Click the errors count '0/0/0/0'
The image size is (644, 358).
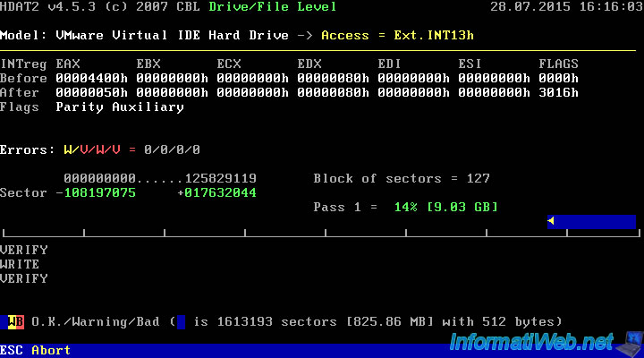pyautogui.click(x=172, y=149)
